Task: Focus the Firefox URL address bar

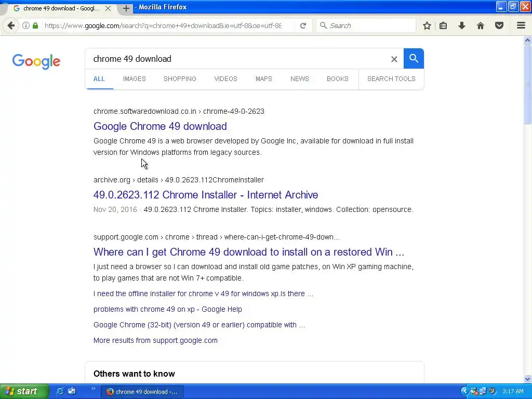Action: (x=163, y=25)
